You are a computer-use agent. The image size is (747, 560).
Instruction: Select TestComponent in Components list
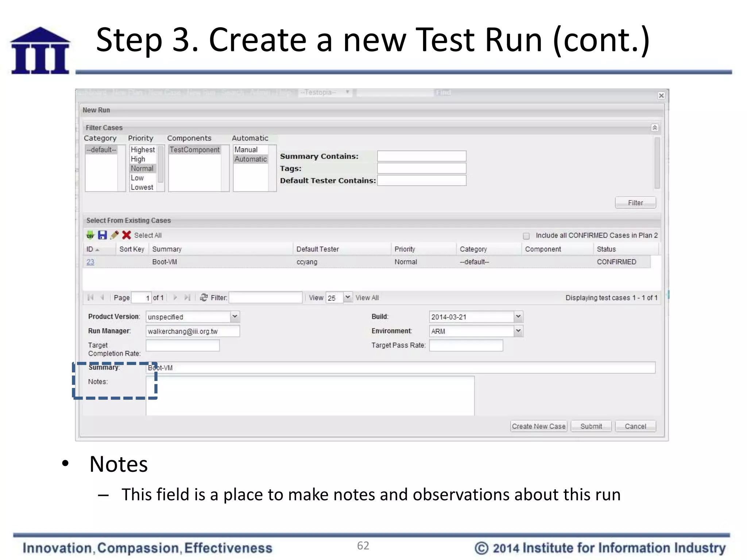coord(195,150)
